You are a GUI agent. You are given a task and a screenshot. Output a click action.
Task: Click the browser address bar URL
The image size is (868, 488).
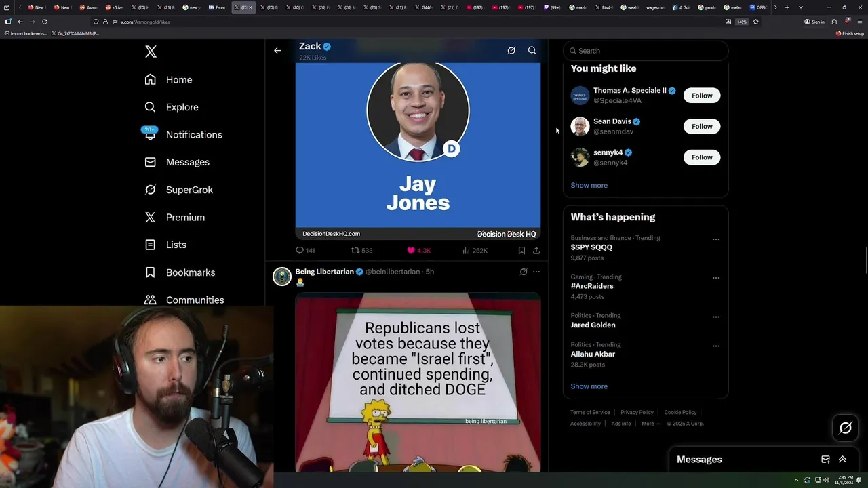[x=145, y=22]
